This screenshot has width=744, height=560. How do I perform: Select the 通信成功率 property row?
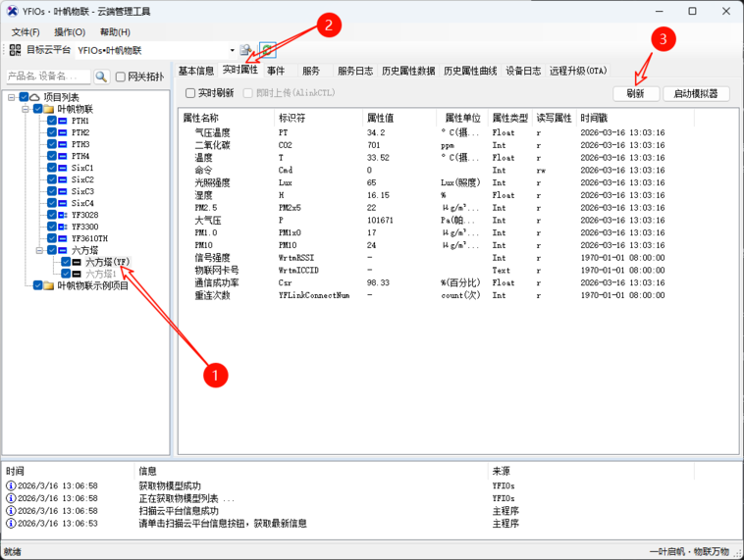click(x=437, y=282)
